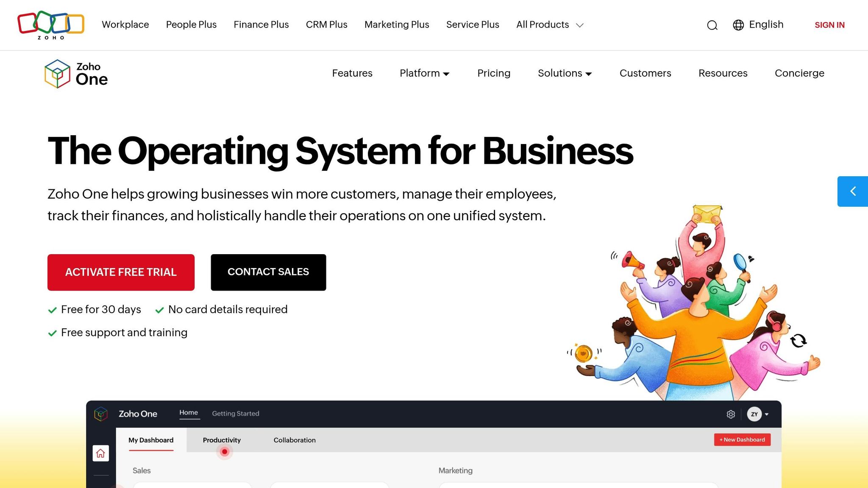Click the + New Dashboard button
Screen dimensions: 868x488
click(x=742, y=440)
